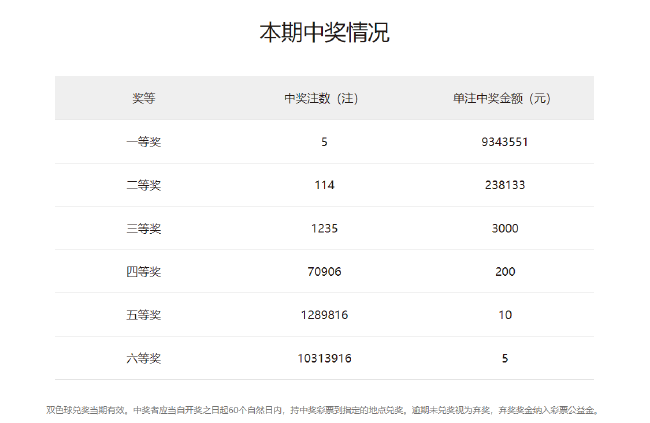Click the sixth prize winner count 10313916
Screen dimensions: 650x423
pyautogui.click(x=324, y=358)
